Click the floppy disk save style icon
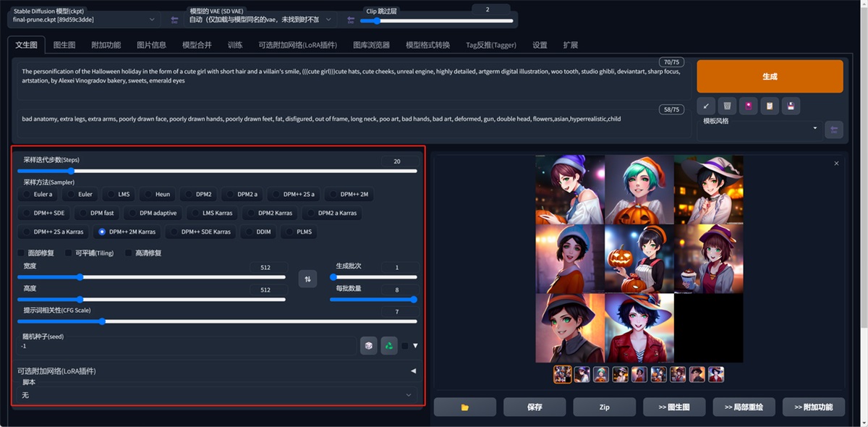Viewport: 868px width, 427px height. 791,106
